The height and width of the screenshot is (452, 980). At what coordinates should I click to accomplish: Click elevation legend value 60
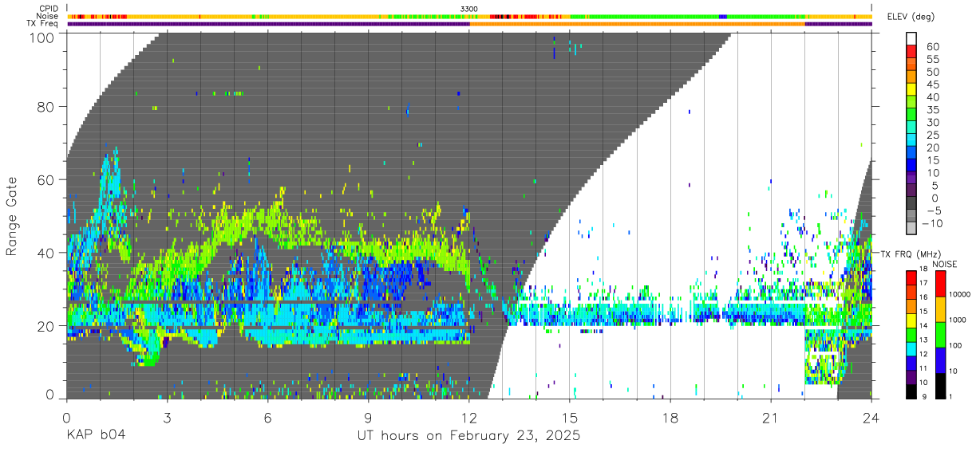[x=933, y=47]
